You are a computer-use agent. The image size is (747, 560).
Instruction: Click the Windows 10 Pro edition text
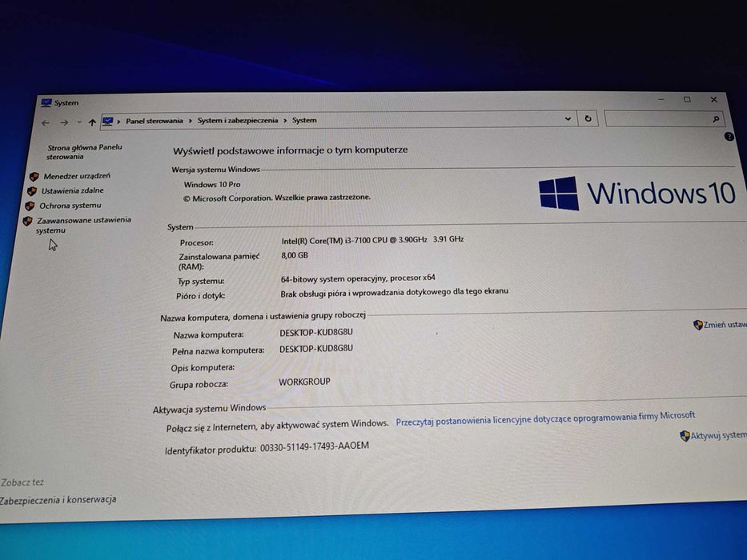click(212, 184)
